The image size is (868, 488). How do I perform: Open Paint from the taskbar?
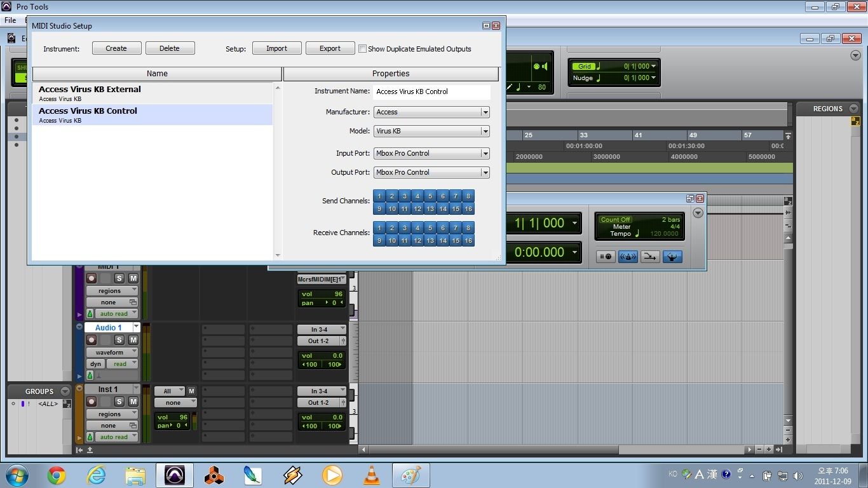410,475
